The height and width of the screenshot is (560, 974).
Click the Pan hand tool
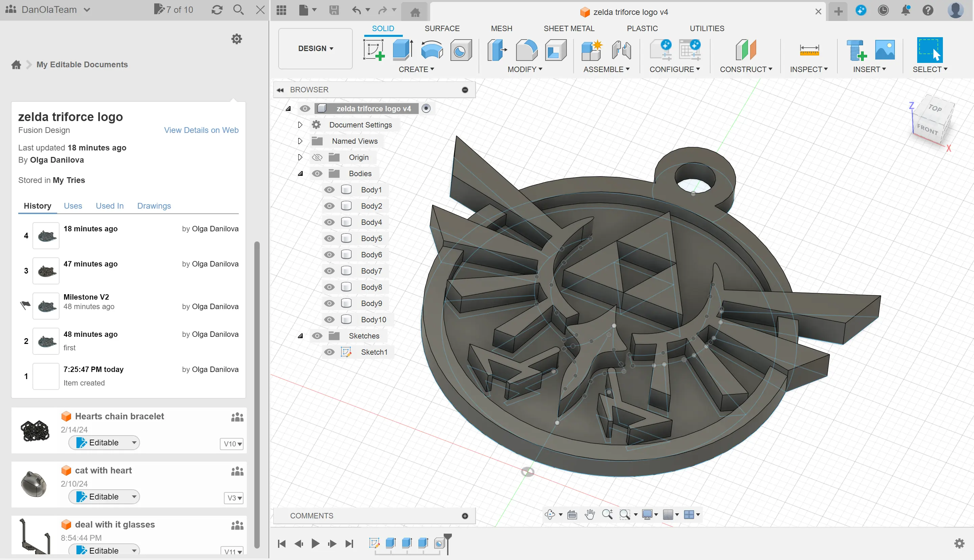(589, 515)
